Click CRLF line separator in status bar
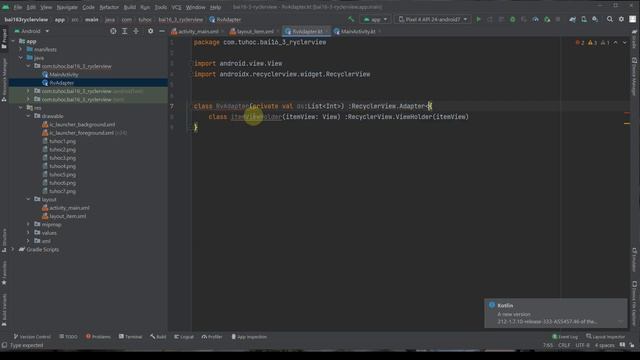Viewport: 640px width, 360px height. (564, 345)
